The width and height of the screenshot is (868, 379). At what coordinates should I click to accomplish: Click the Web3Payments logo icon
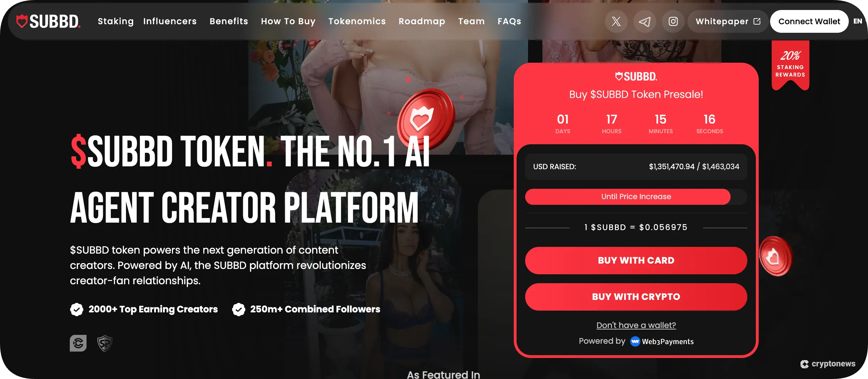coord(635,341)
